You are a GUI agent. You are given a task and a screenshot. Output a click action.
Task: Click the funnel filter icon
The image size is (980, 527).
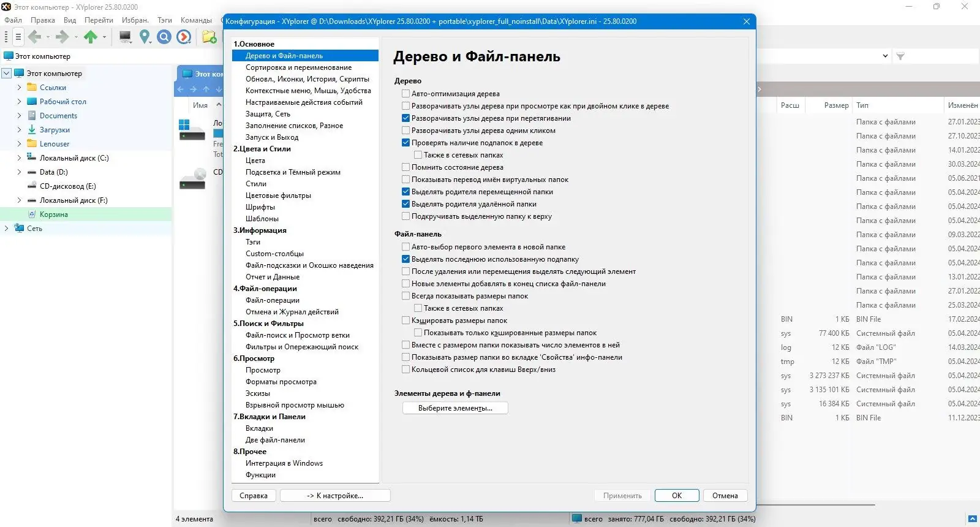[900, 56]
